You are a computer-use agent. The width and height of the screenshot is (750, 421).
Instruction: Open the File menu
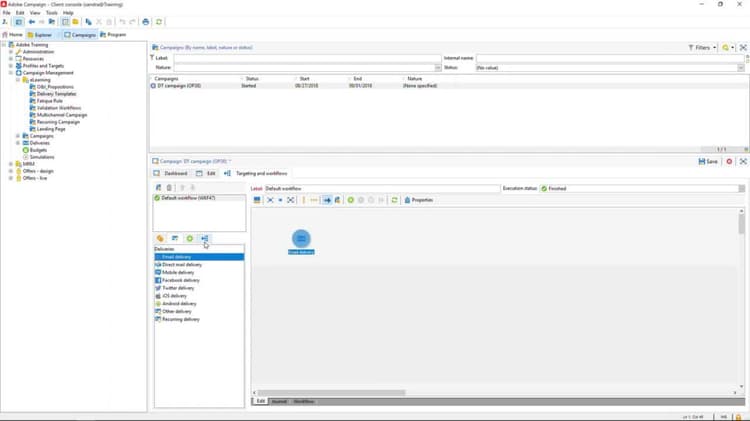[7, 13]
